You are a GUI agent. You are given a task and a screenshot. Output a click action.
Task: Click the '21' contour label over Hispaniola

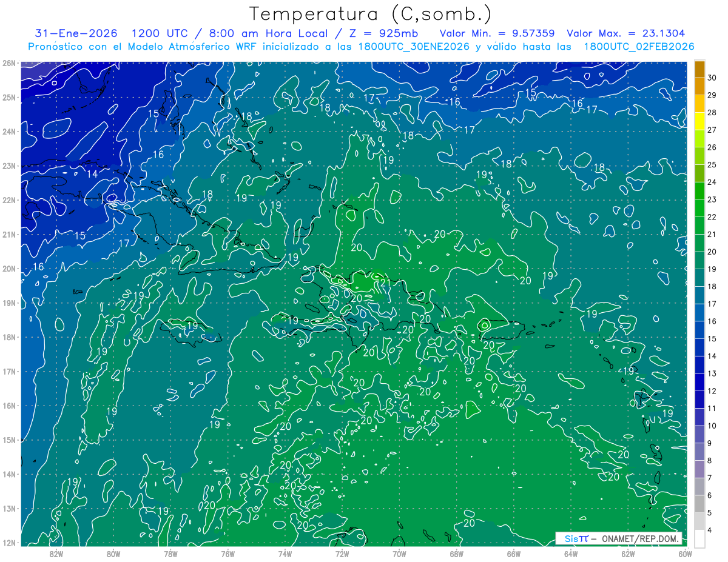(x=385, y=283)
